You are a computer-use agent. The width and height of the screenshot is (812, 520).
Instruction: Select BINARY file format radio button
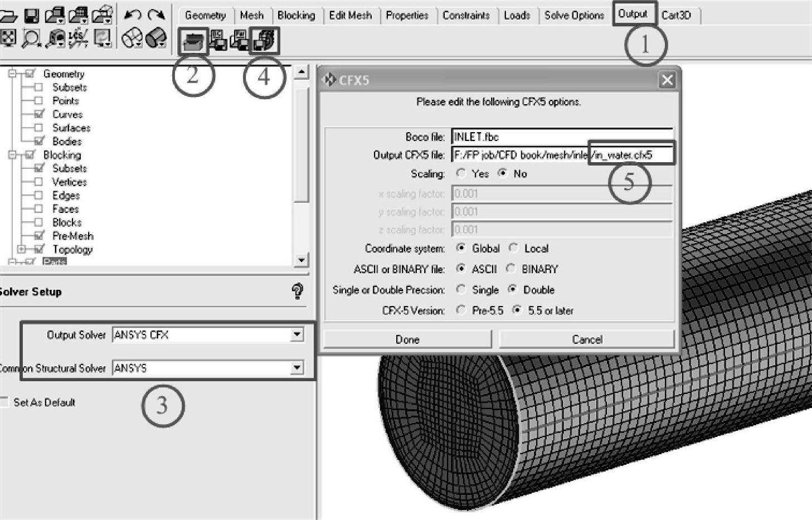[x=510, y=269]
